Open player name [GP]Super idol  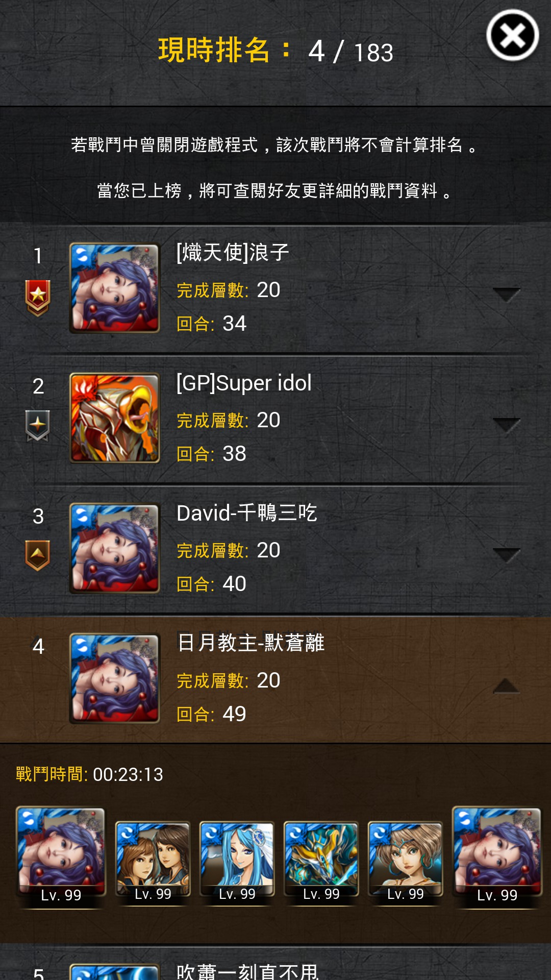[x=244, y=383]
